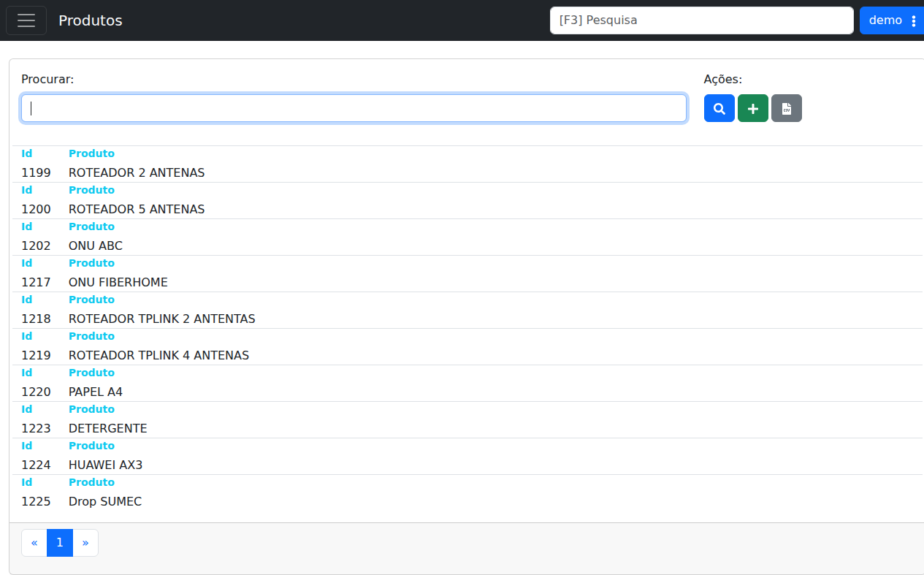Click product id 1224
This screenshot has width=924, height=575.
point(36,465)
